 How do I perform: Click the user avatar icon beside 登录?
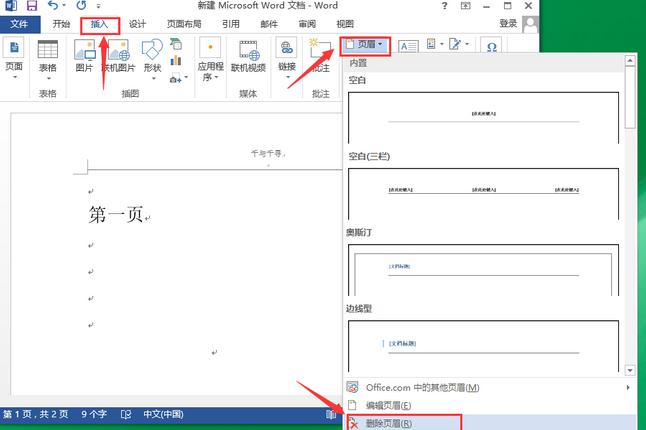pyautogui.click(x=530, y=24)
